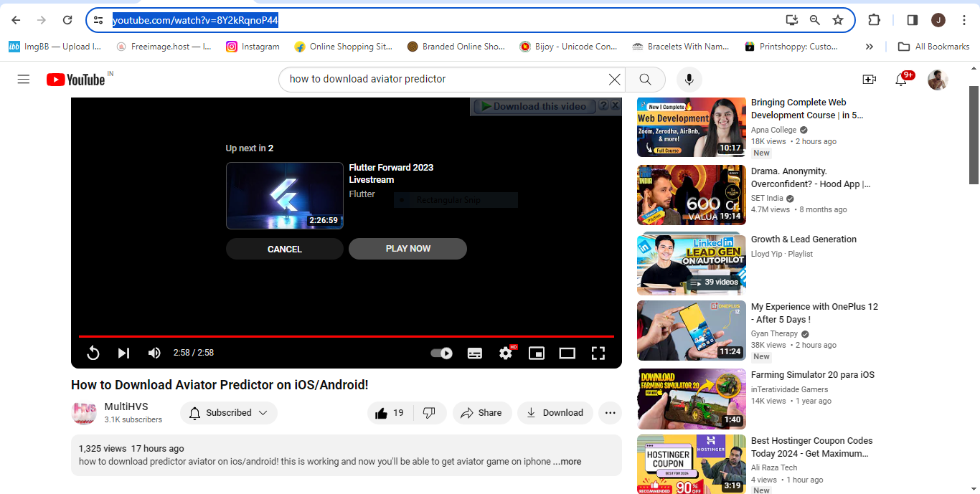Screen dimensions: 980x494
Task: Open Growth & Lead Generation playlist
Action: pyautogui.click(x=691, y=265)
